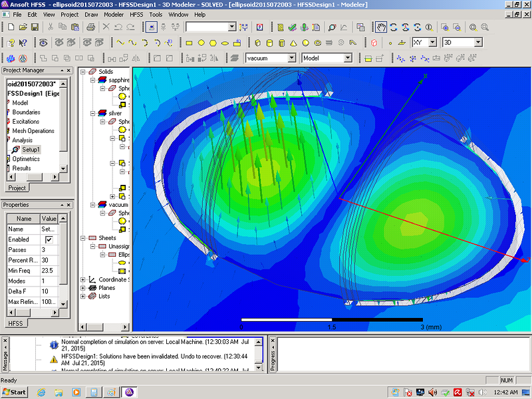This screenshot has height=399, width=532.
Task: Uncheck the Enabled checkbox in Properties
Action: click(x=49, y=239)
